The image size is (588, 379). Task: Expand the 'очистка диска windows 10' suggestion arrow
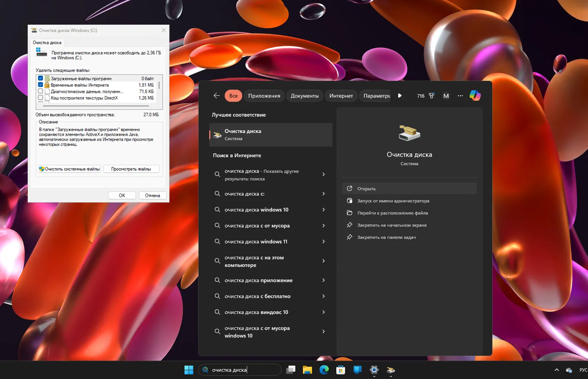[323, 210]
